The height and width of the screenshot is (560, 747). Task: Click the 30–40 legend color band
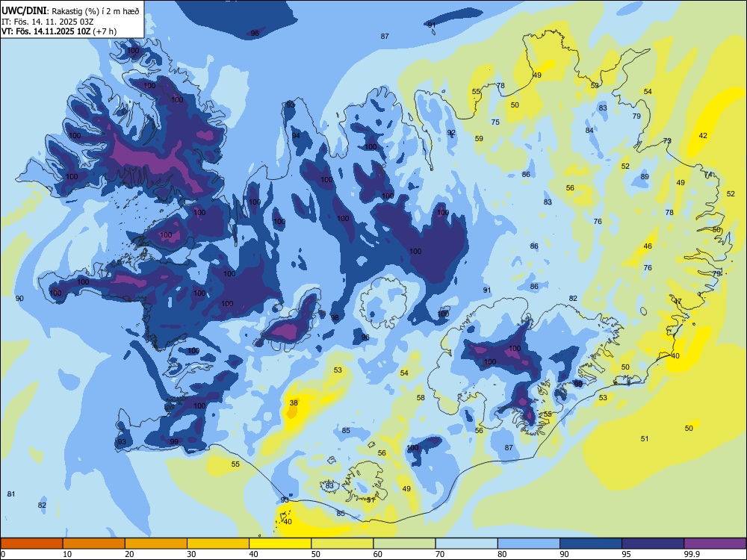(x=218, y=544)
